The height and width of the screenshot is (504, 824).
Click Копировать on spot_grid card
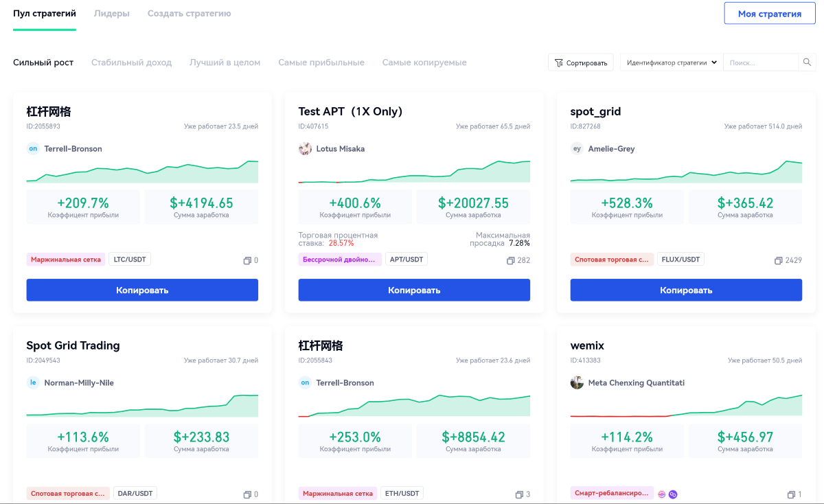[x=686, y=290]
